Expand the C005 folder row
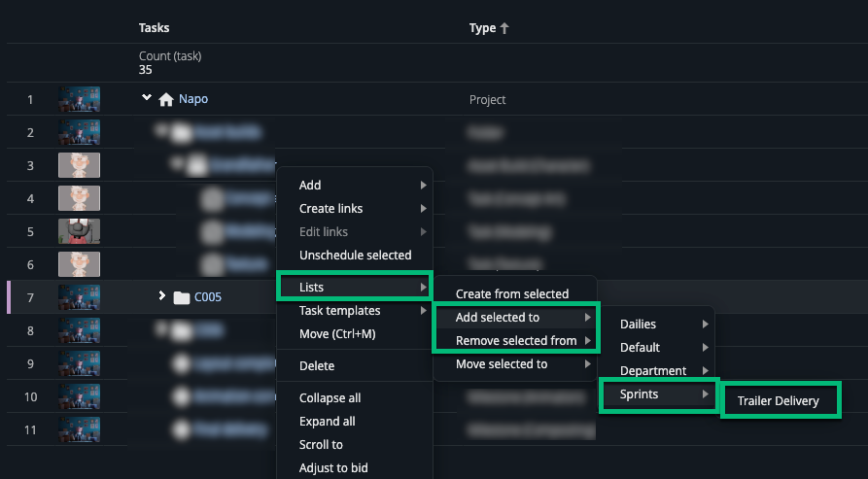This screenshot has width=868, height=479. pos(162,295)
